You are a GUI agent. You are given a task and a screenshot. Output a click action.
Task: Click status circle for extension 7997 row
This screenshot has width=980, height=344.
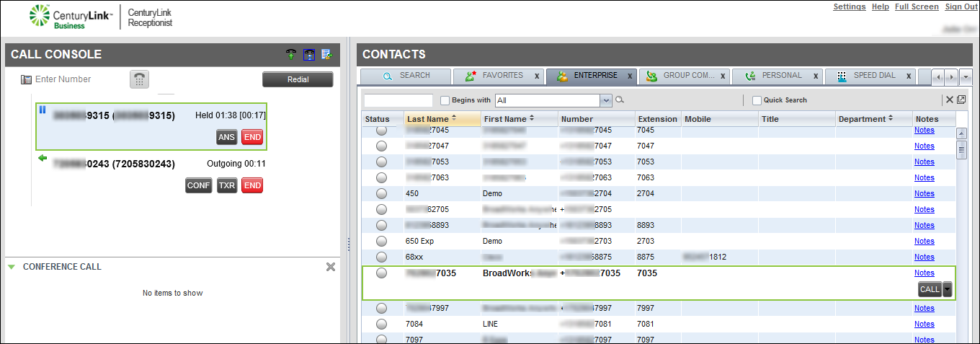[382, 308]
